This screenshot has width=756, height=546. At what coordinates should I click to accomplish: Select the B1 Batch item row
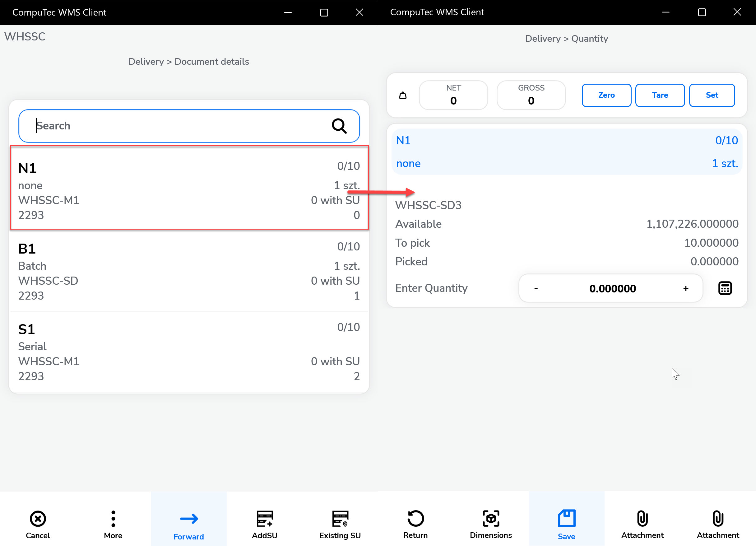[189, 272]
